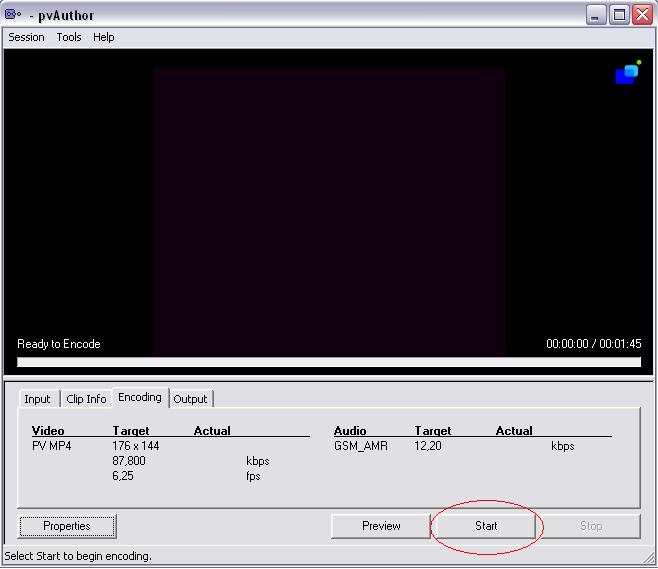
Task: Click Start to begin encoding
Action: coord(486,526)
